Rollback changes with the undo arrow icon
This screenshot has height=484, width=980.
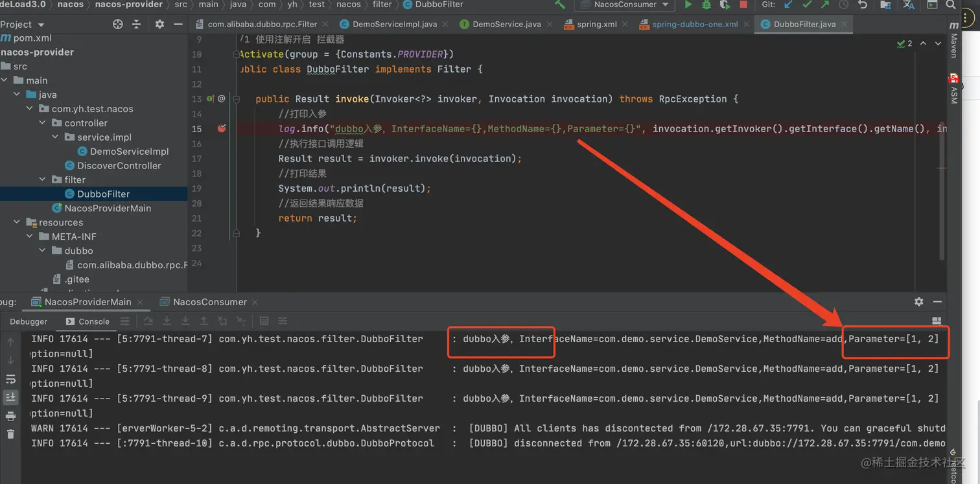click(863, 5)
